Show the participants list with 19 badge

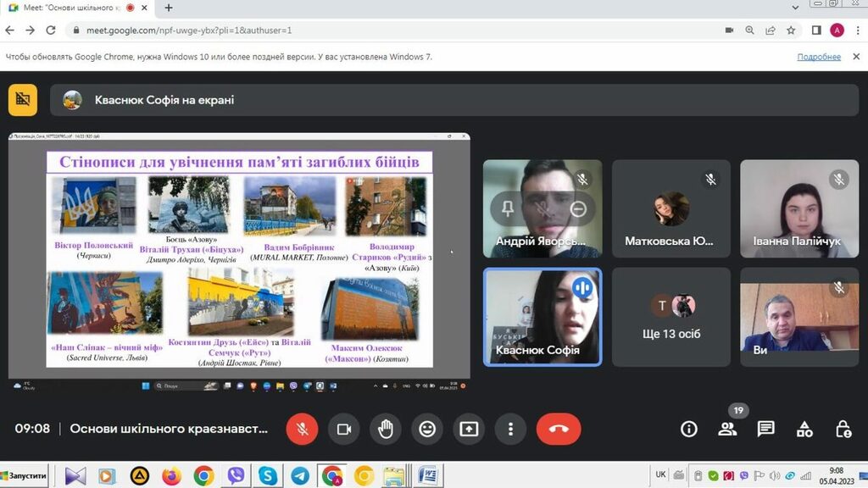click(727, 429)
